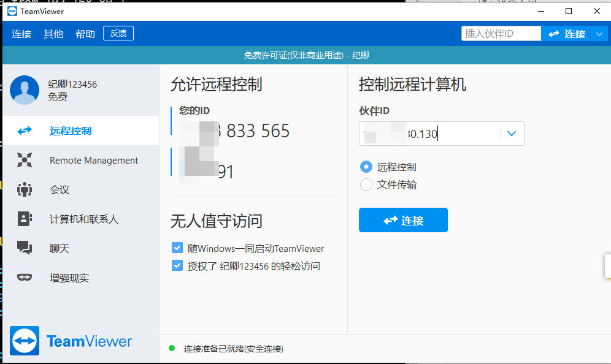Click the 连接准备已就绪 status text
Screen dimensions: 611x364
(x=233, y=349)
